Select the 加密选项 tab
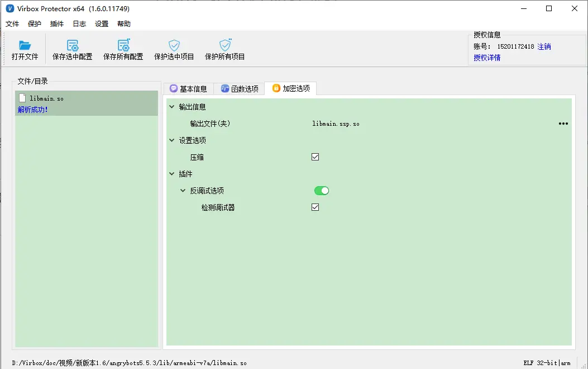The width and height of the screenshot is (588, 369). [290, 88]
